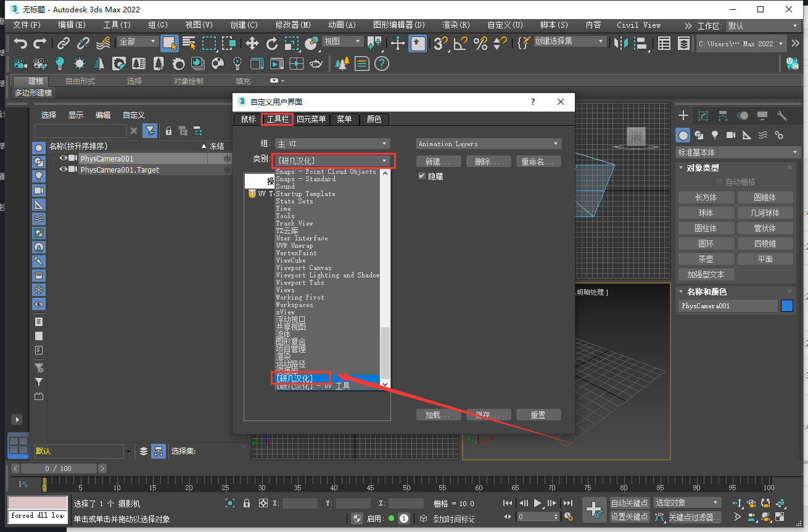
Task: Click the blue object color swatch
Action: pos(786,306)
